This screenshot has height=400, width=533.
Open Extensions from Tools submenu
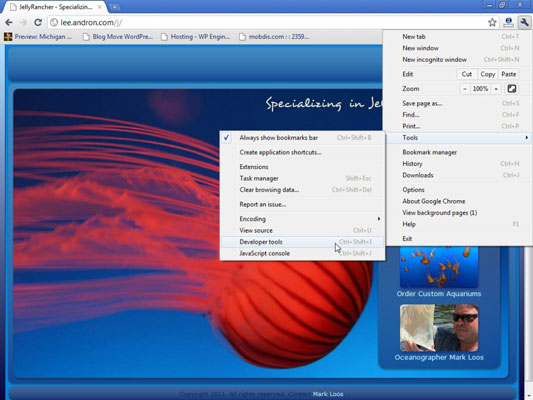coord(303,167)
